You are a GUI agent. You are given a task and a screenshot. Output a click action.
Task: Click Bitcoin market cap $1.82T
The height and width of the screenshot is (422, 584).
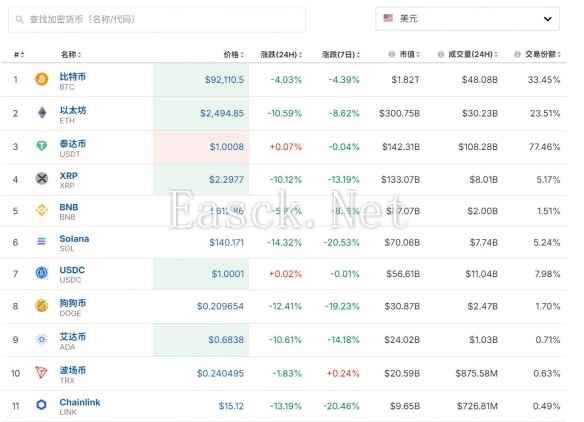click(x=405, y=80)
